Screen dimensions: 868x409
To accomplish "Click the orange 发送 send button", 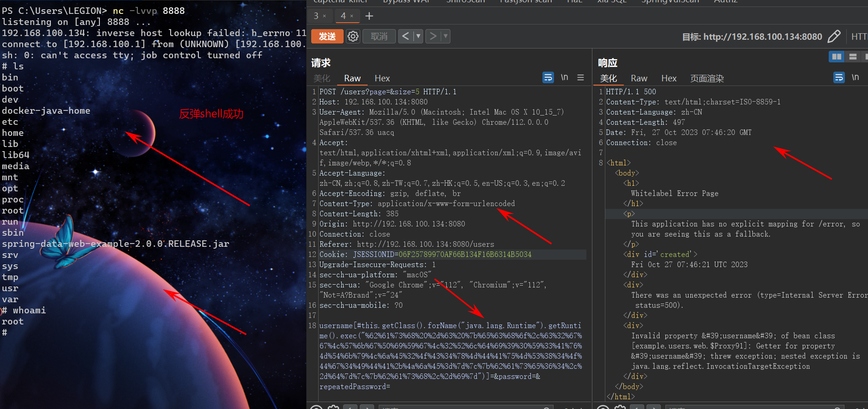I will point(327,36).
